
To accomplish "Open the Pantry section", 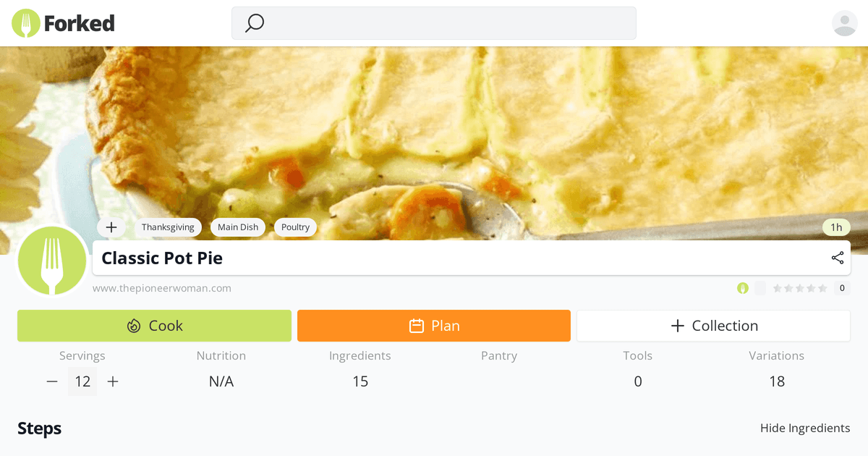I will (499, 355).
